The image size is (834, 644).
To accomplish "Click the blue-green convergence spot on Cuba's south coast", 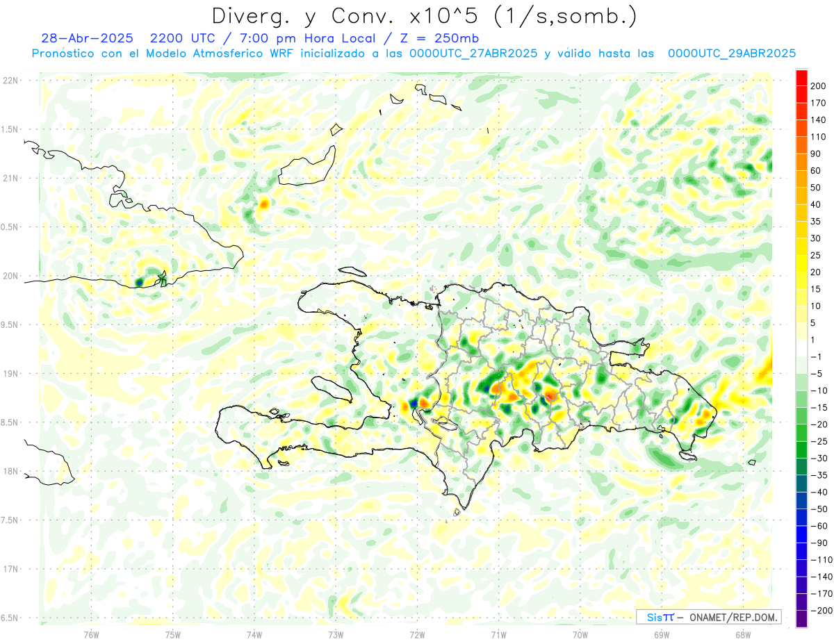I will 139,282.
